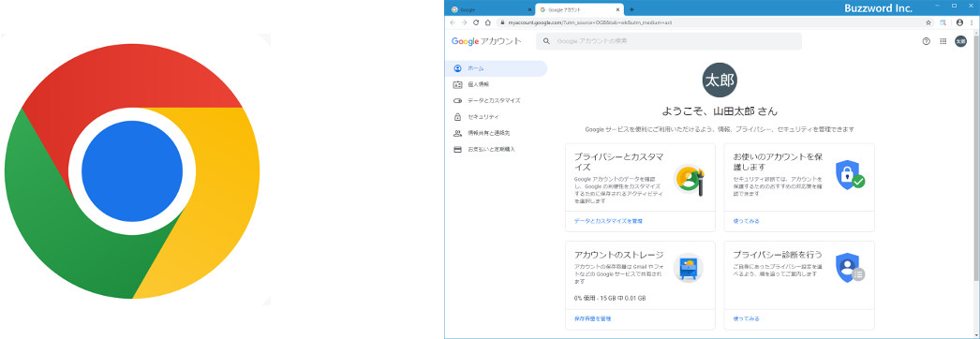The image size is (980, 339).
Task: Click the privacy checkup shield with person icon
Action: tap(850, 267)
